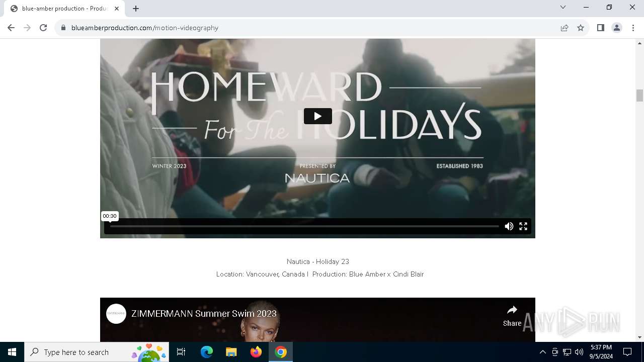Open a new tab
Viewport: 644px width, 362px height.
(136, 9)
